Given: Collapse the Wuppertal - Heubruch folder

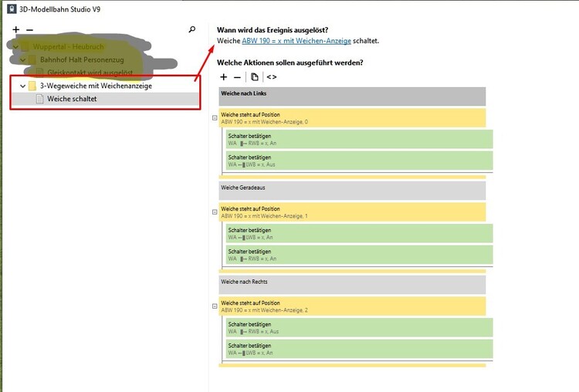Looking at the screenshot, I should (15, 47).
